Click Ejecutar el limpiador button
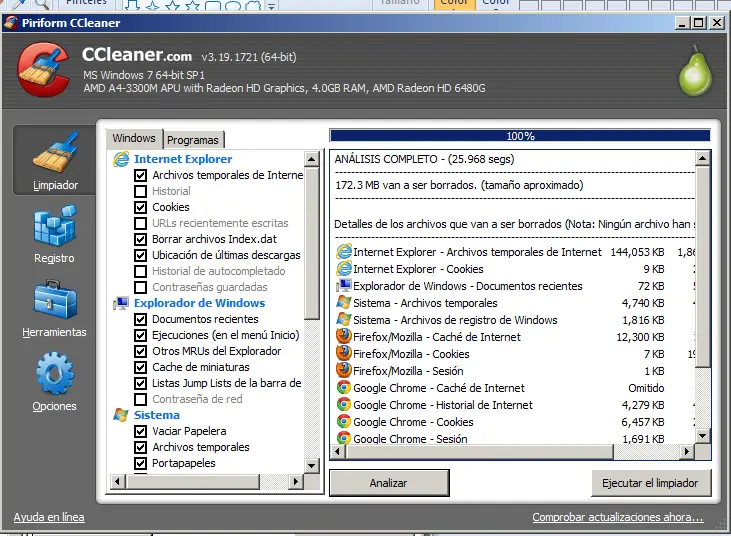The image size is (731, 536). click(651, 483)
